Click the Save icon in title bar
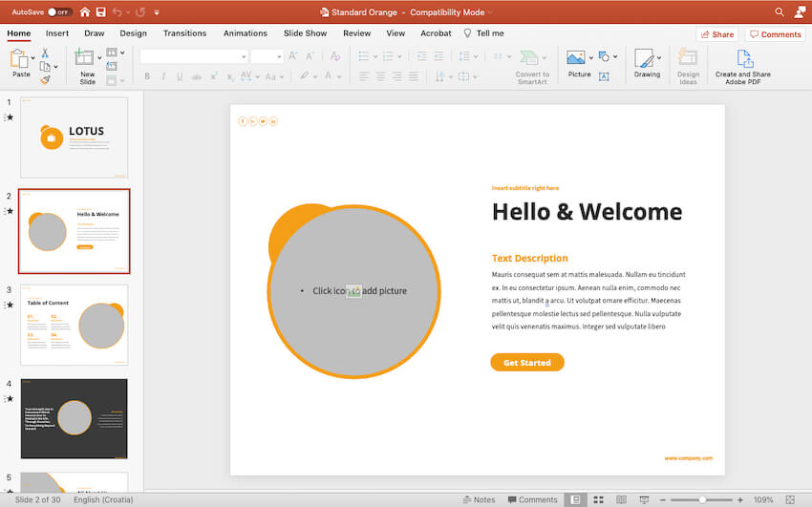Image resolution: width=812 pixels, height=507 pixels. point(99,12)
